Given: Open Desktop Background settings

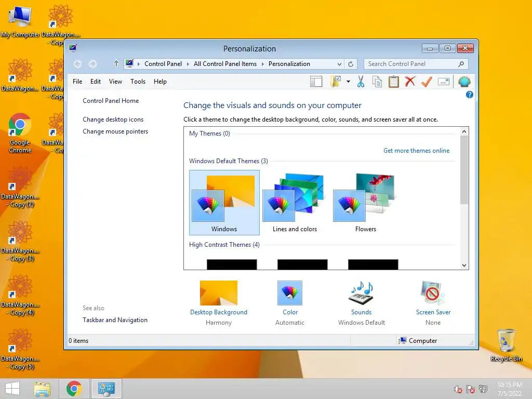Looking at the screenshot, I should [x=219, y=303].
